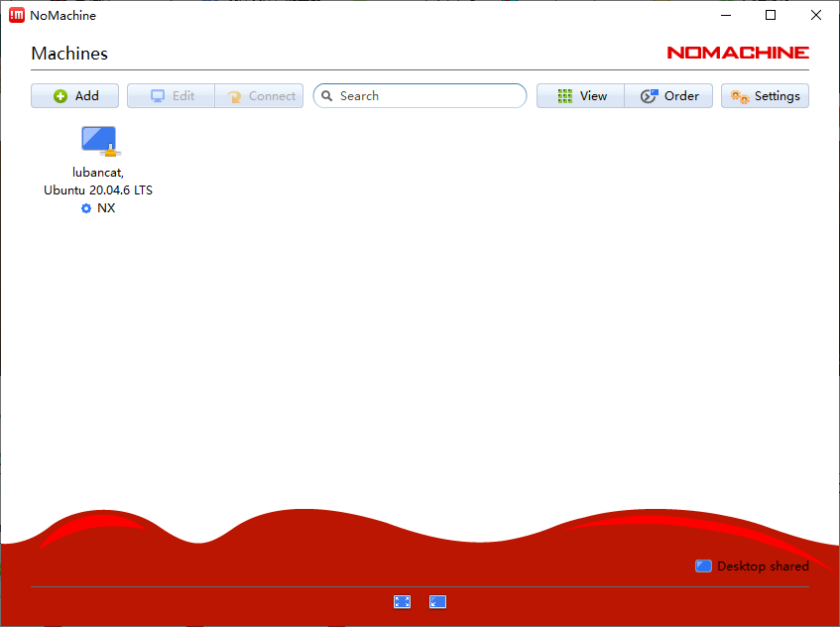Click the Connect button
The image size is (840, 627).
[259, 96]
